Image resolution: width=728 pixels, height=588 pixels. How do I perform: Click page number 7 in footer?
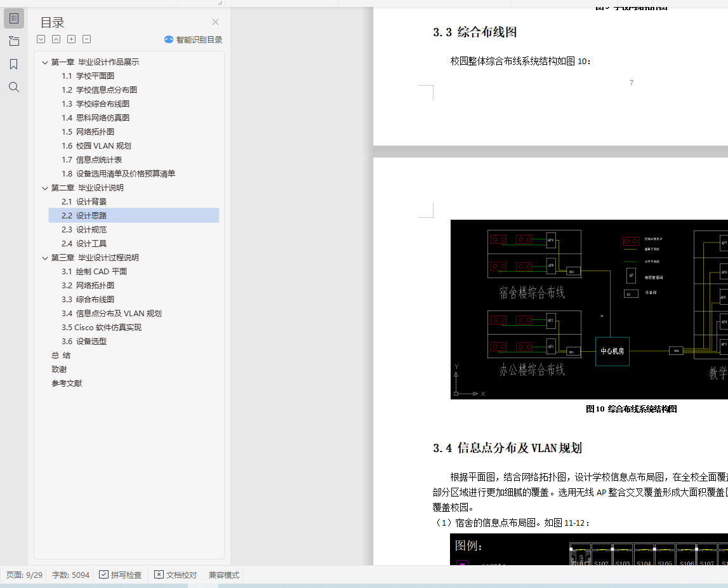(632, 83)
